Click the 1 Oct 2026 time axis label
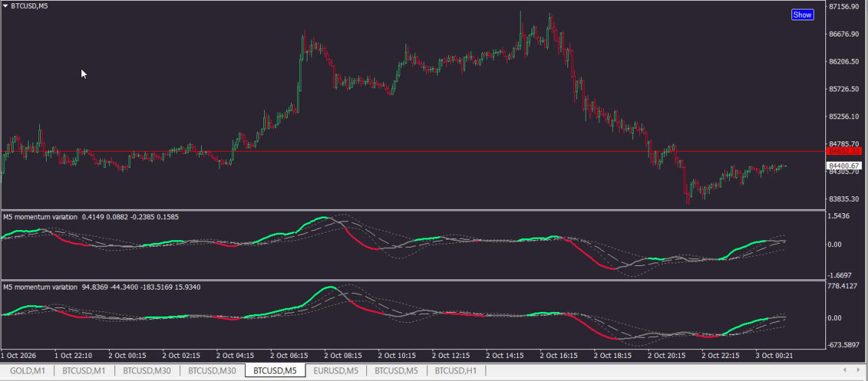This screenshot has height=381, width=868. point(18,355)
